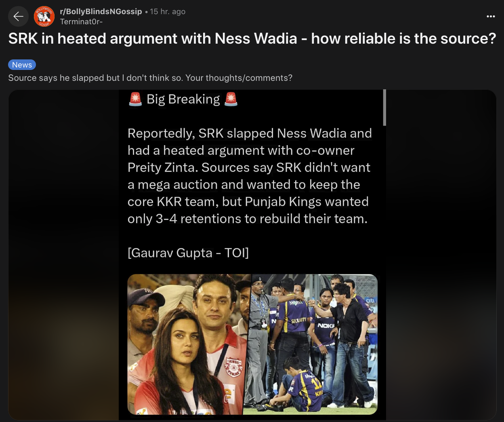Open Terminat0r- user profile
504x422 pixels.
pos(81,22)
